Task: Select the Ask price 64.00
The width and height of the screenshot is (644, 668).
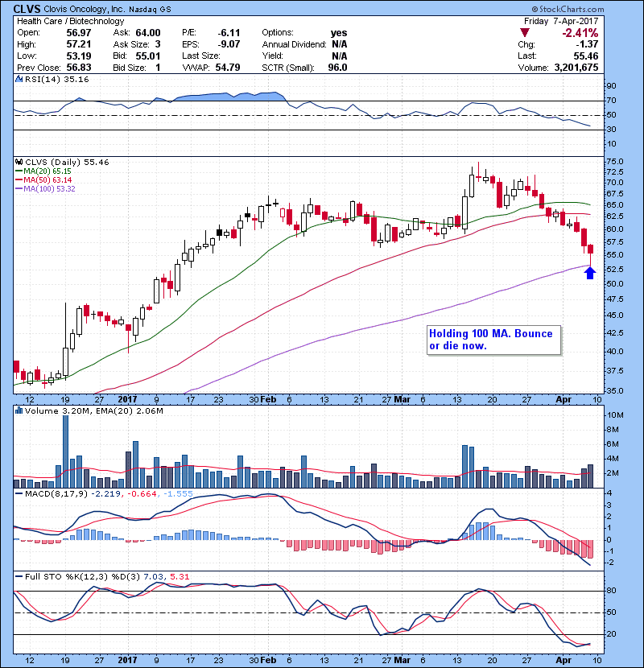Action: [x=148, y=33]
